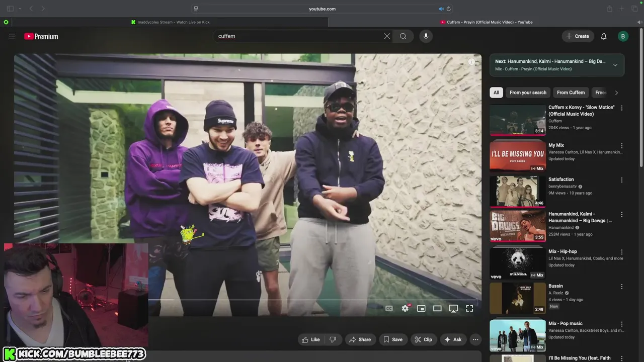Screen dimensions: 644x362
Task: Open Slow Motion video thumbnail
Action: coord(518,120)
